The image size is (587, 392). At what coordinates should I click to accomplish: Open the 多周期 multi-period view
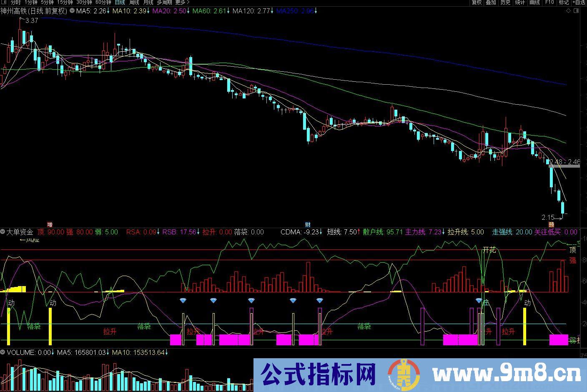(x=164, y=3)
